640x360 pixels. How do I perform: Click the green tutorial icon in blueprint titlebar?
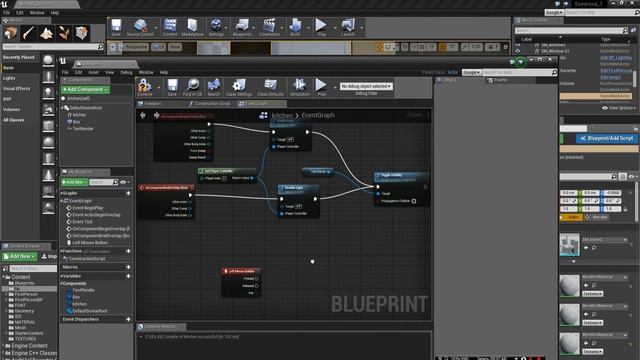520,62
